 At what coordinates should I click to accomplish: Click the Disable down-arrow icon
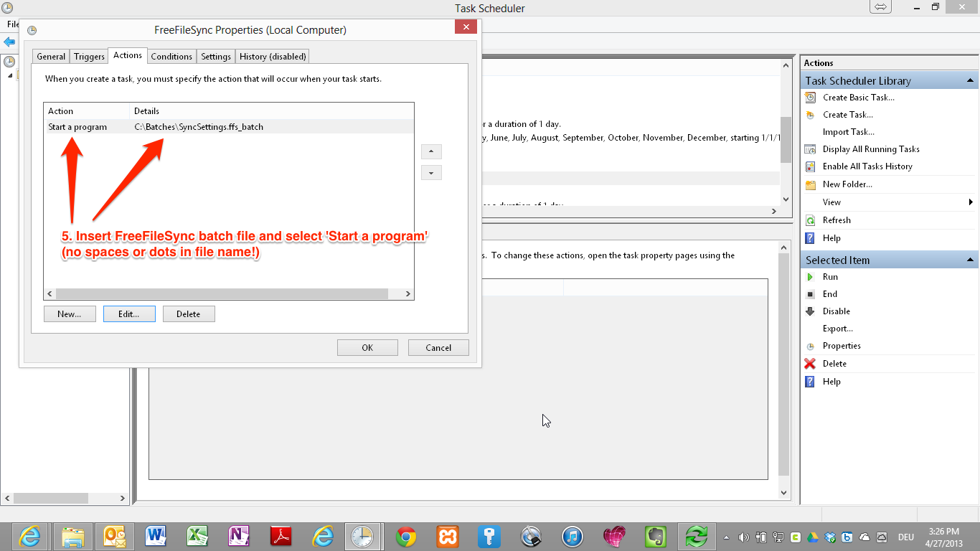(810, 311)
